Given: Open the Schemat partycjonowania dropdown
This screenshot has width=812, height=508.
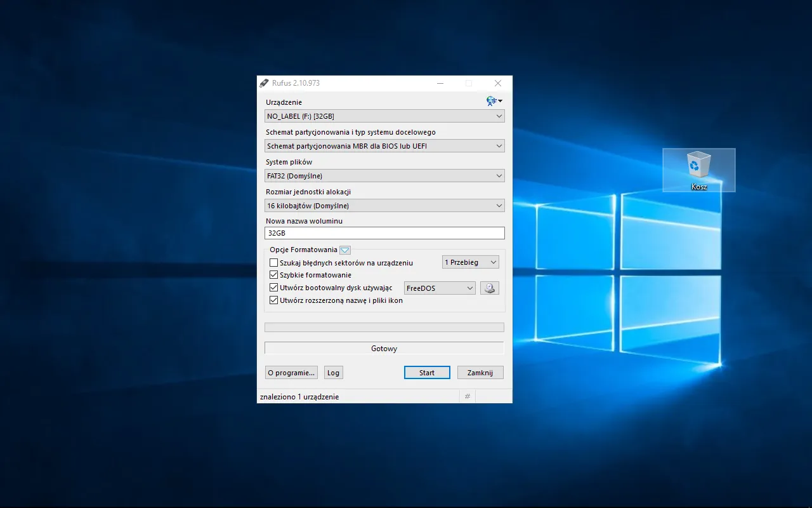Looking at the screenshot, I should pos(384,145).
